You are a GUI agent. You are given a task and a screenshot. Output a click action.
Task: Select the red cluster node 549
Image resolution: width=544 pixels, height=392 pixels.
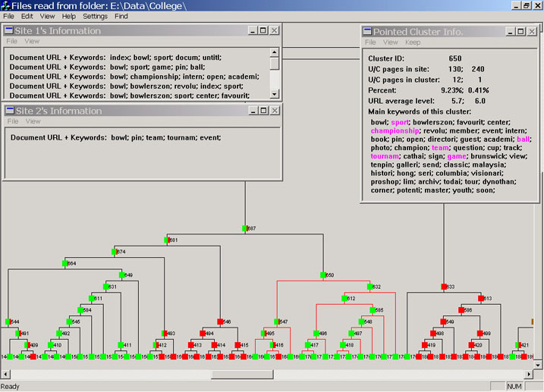[443, 321]
